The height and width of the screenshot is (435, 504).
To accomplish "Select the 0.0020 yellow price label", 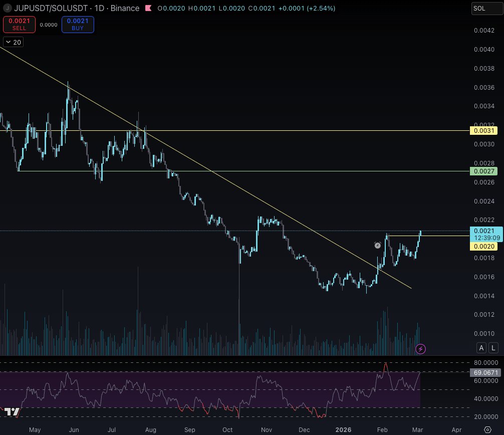I will [484, 246].
